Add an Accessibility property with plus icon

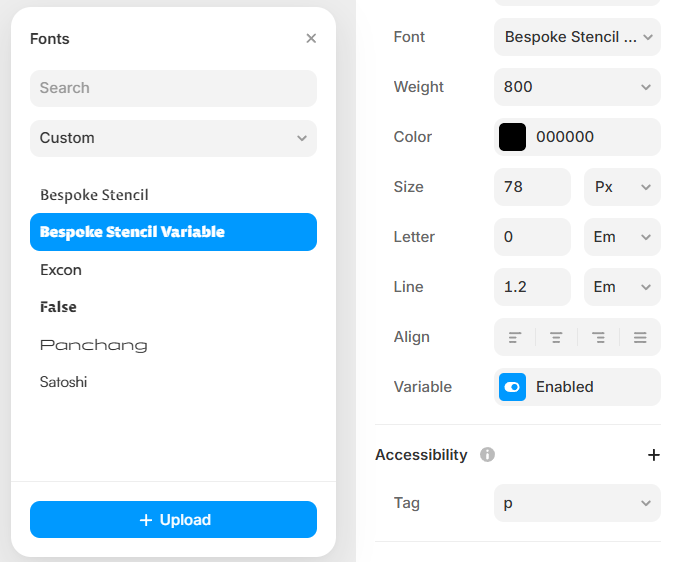click(x=654, y=455)
